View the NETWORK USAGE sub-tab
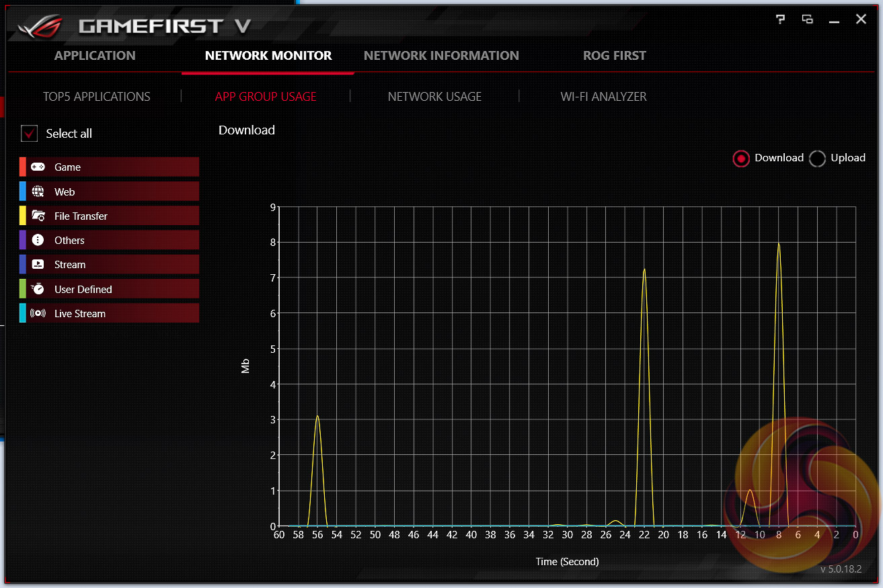Screen dimensions: 883x588 pos(435,97)
